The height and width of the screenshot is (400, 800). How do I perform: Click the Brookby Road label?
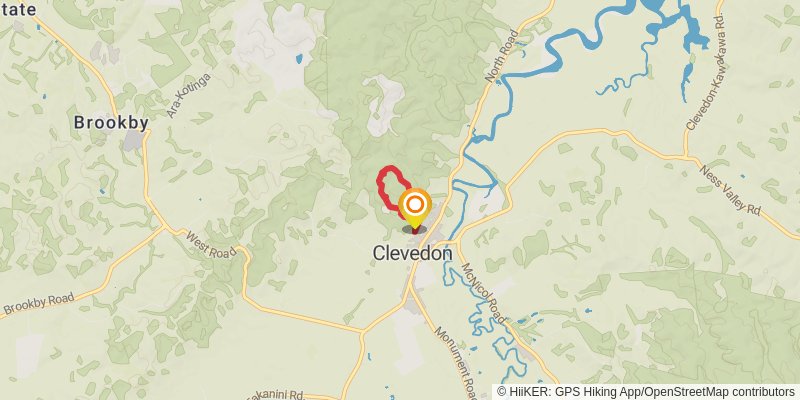39,303
